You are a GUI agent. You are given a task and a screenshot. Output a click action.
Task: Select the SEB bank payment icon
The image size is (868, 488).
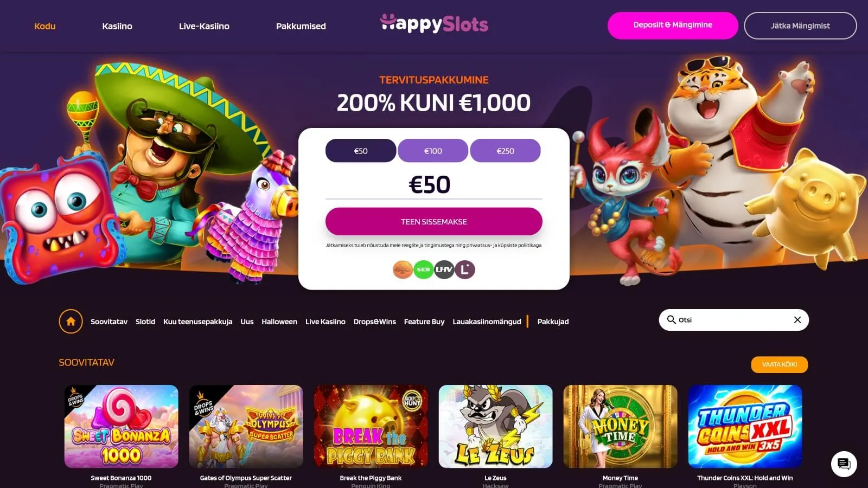[x=423, y=269]
